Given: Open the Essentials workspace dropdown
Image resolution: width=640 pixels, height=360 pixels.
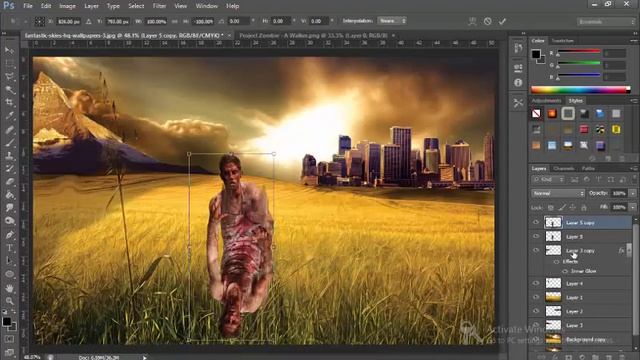Looking at the screenshot, I should coord(606,22).
